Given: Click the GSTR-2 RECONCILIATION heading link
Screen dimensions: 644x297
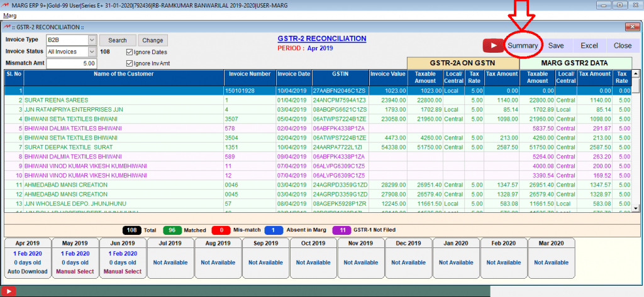Looking at the screenshot, I should pos(321,38).
